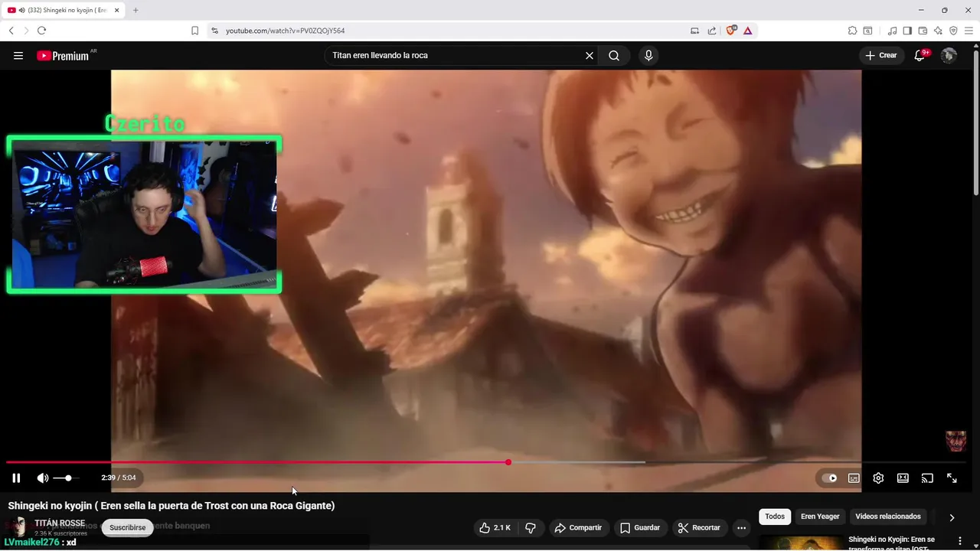Select the Shingeki no kyojin browser tab
This screenshot has width=980, height=551.
click(x=64, y=10)
